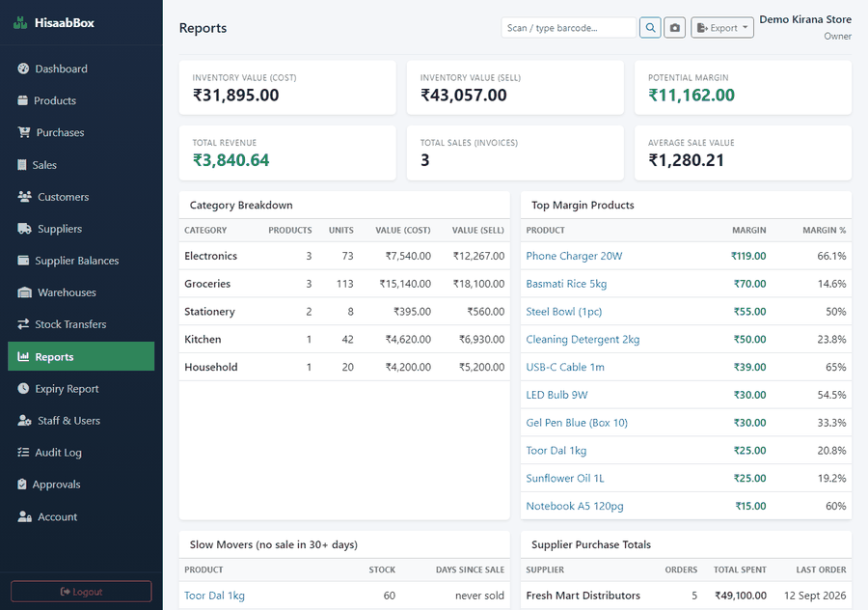This screenshot has height=610, width=868.
Task: Click the Demo Kirana Store name
Action: point(805,19)
